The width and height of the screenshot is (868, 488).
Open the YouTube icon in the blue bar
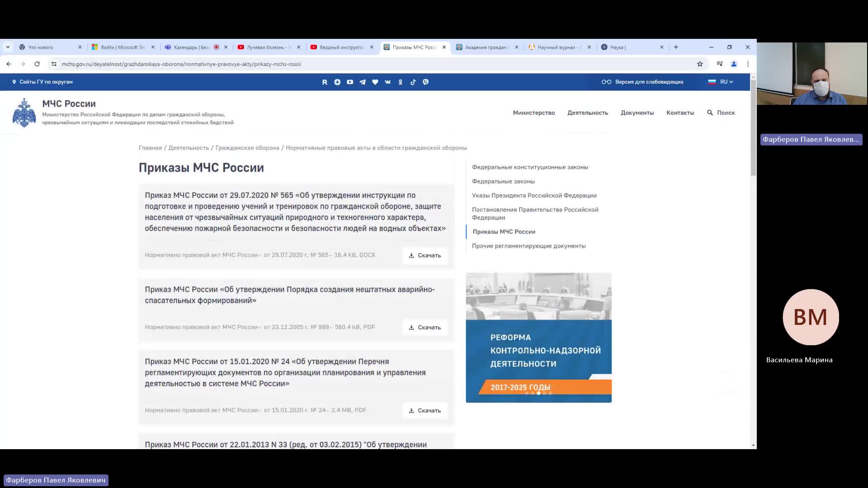click(350, 82)
